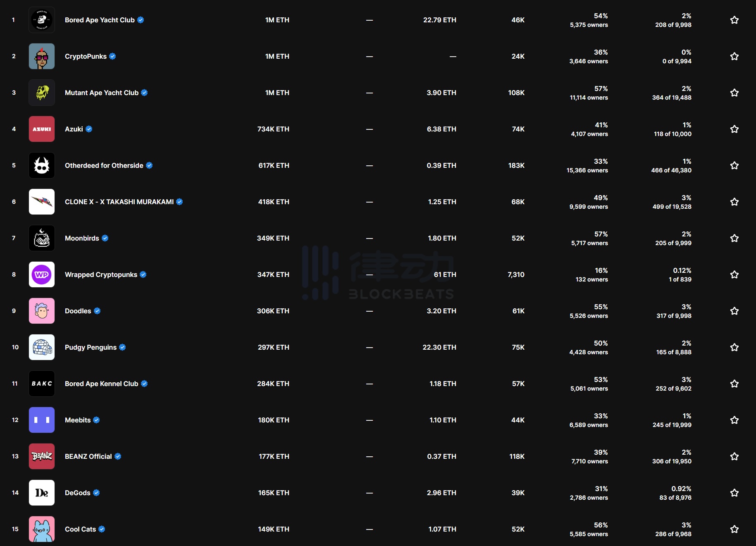Click the CryptoPunks avatar image
The height and width of the screenshot is (546, 756).
pyautogui.click(x=42, y=56)
